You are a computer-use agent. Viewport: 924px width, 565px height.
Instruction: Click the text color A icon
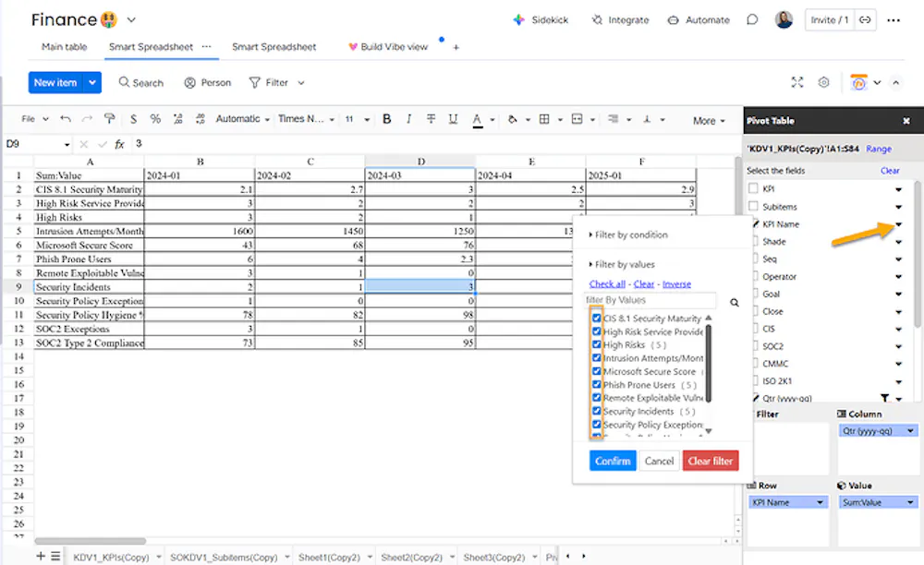(478, 119)
